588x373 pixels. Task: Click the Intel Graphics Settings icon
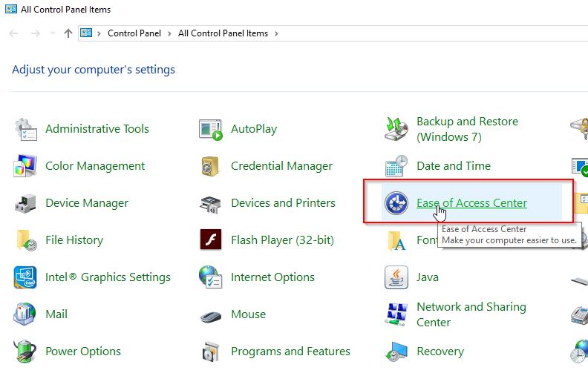[x=24, y=277]
